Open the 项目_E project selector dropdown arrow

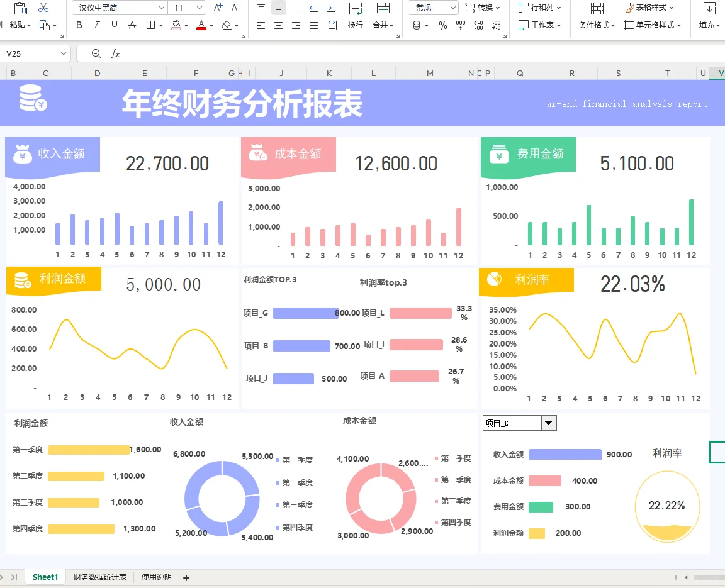549,423
